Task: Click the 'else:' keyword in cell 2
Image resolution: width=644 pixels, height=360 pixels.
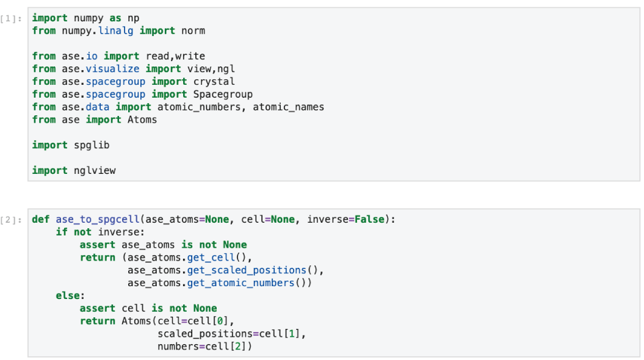Action: [x=70, y=296]
